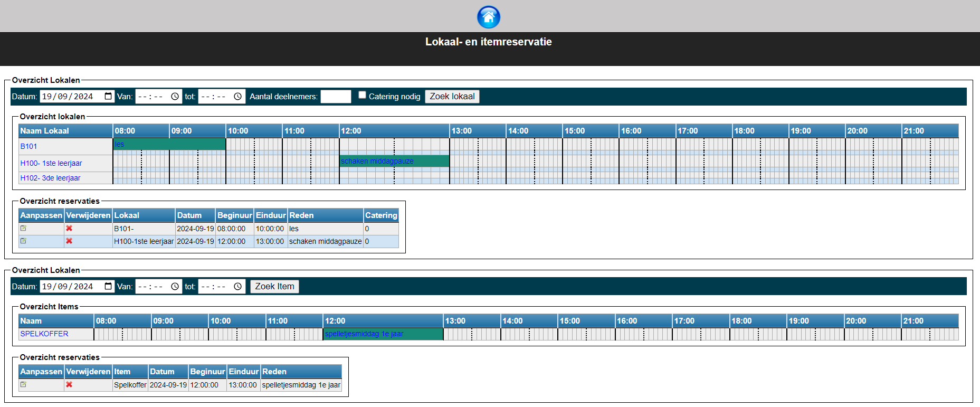980x407 pixels.
Task: Focus the lokalen Datum date field
Action: (x=77, y=97)
